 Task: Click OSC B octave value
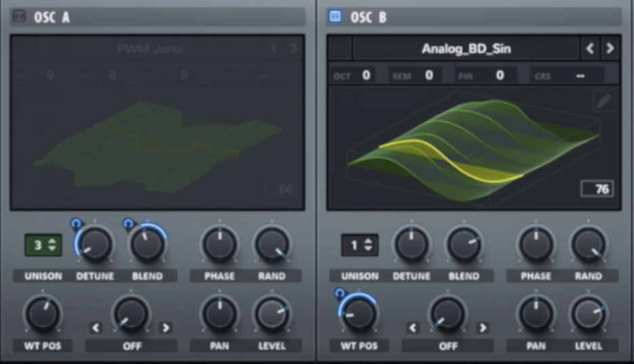pyautogui.click(x=366, y=75)
